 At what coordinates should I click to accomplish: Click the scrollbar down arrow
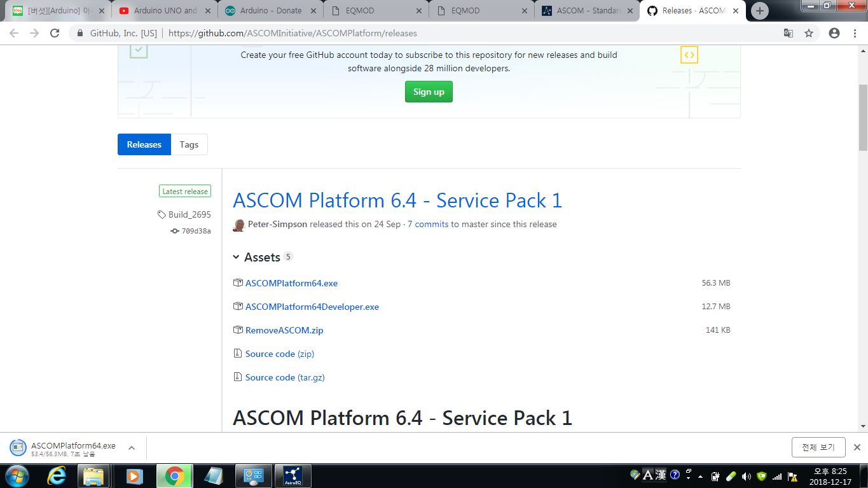tap(863, 426)
